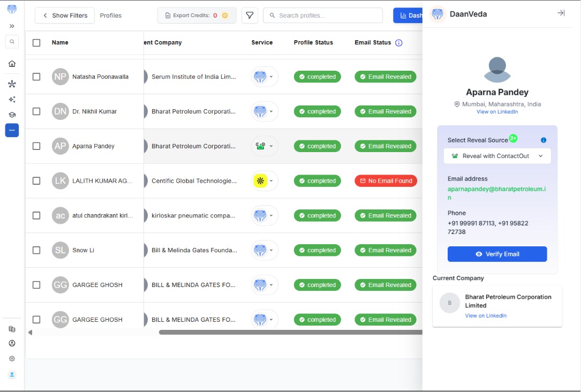Viewport: 581px width, 392px height.
Task: Open the network graph icon in sidebar
Action: click(x=12, y=84)
